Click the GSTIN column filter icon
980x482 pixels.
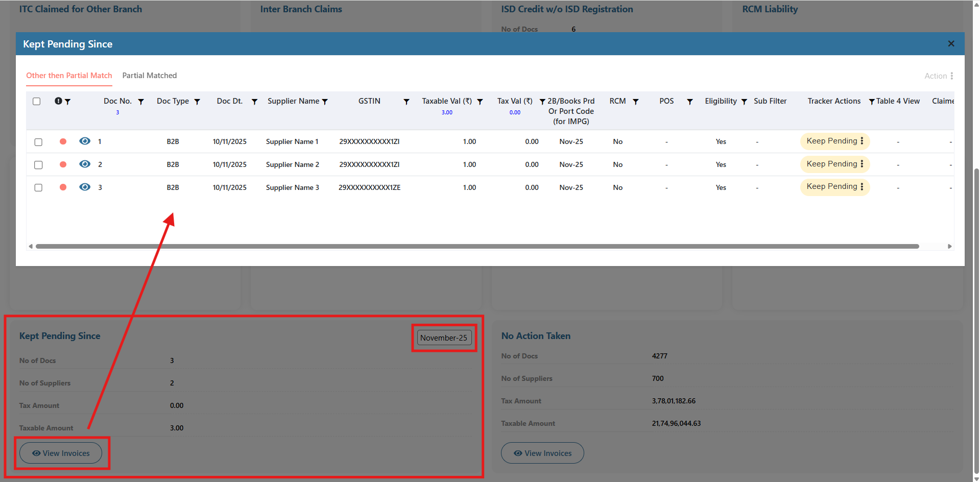pos(407,102)
